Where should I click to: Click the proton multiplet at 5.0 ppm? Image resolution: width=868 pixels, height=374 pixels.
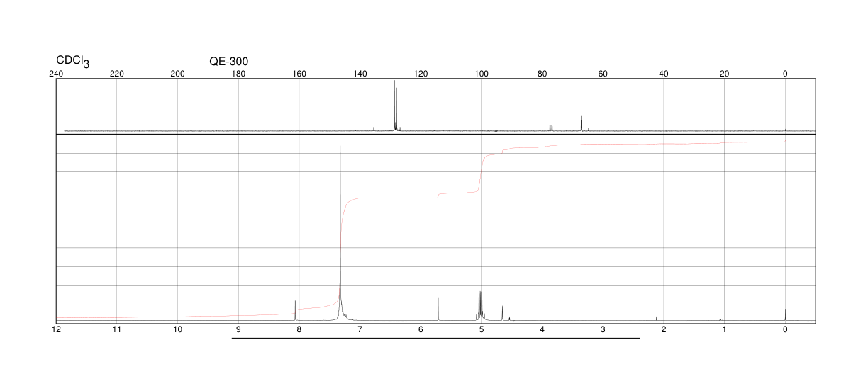click(x=480, y=305)
